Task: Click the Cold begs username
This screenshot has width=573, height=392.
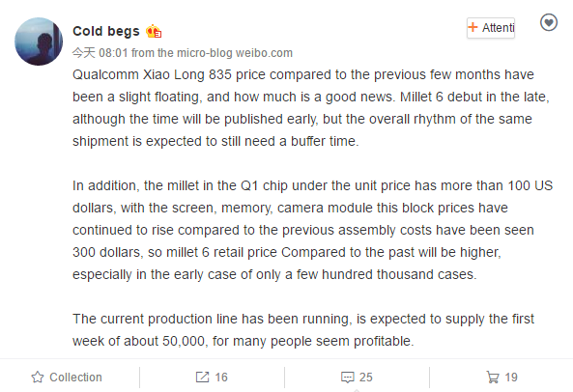Action: click(x=106, y=32)
